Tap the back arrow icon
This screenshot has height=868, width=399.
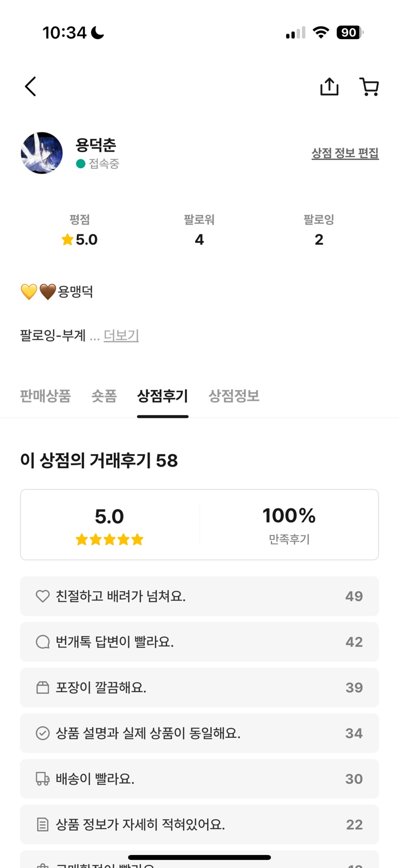[30, 87]
